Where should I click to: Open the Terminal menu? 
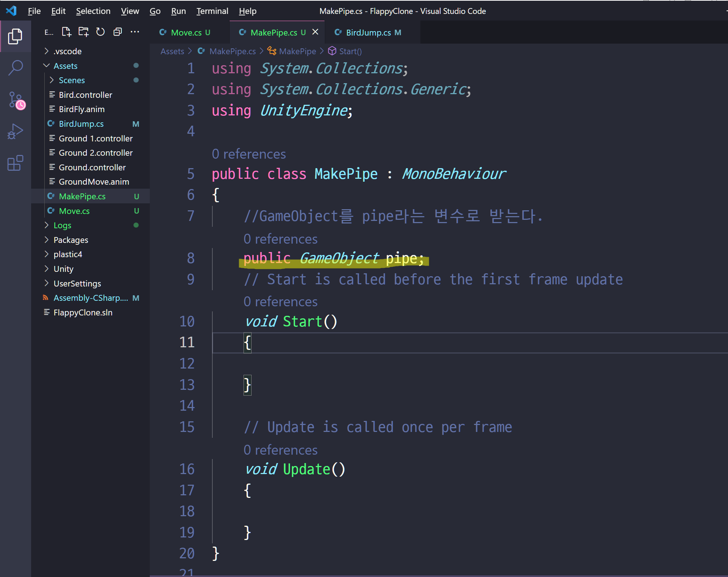(x=212, y=11)
